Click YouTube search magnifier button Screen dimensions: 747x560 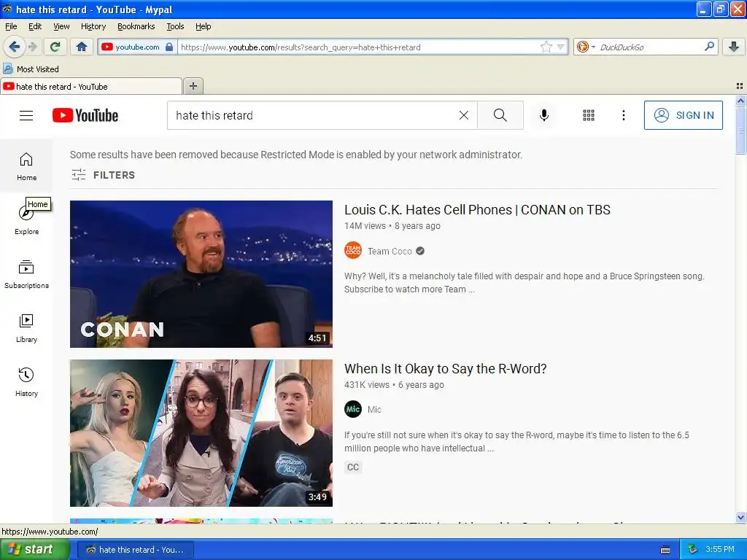(500, 115)
